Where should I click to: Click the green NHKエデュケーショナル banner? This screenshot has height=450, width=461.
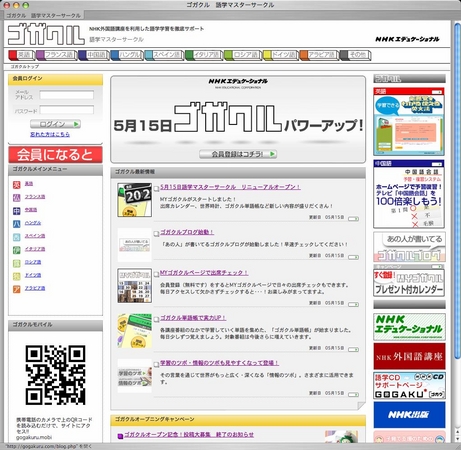click(409, 327)
